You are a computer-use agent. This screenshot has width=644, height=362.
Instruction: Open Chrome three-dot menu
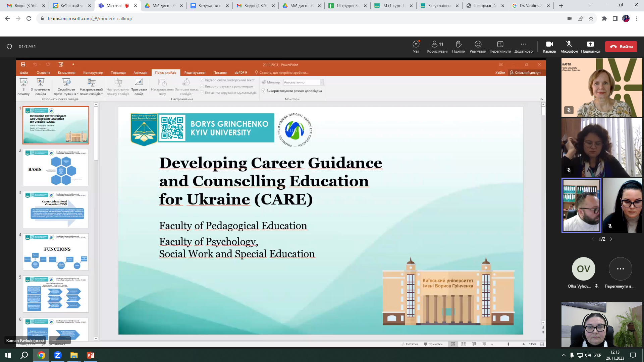637,18
